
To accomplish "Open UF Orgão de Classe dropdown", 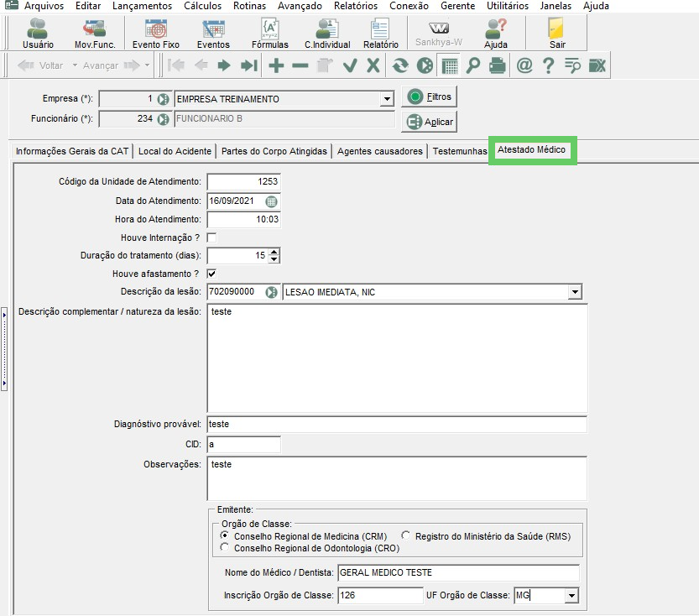I will point(571,596).
